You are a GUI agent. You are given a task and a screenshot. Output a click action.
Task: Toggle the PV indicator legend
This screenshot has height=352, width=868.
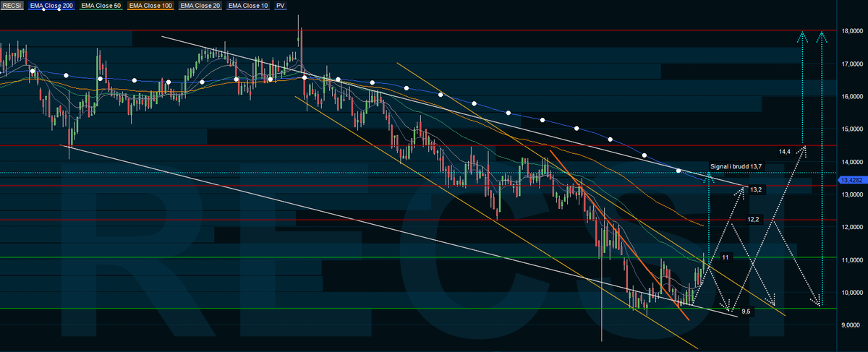281,6
